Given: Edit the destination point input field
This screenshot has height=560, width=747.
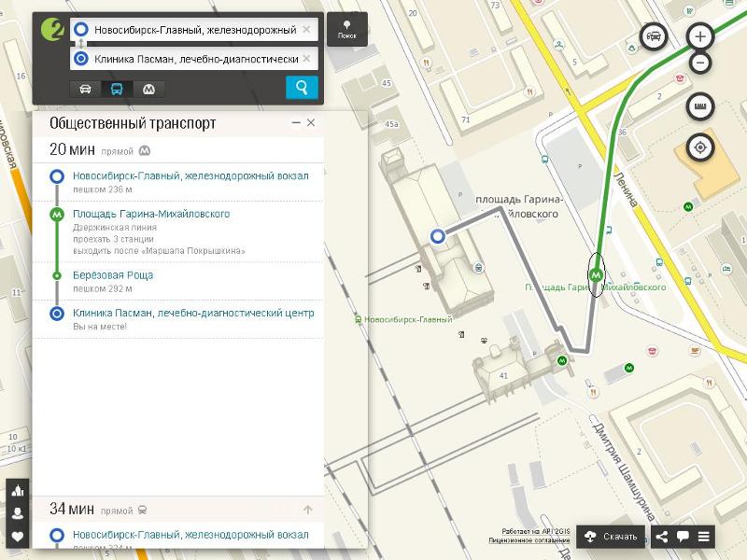Looking at the screenshot, I should point(195,59).
